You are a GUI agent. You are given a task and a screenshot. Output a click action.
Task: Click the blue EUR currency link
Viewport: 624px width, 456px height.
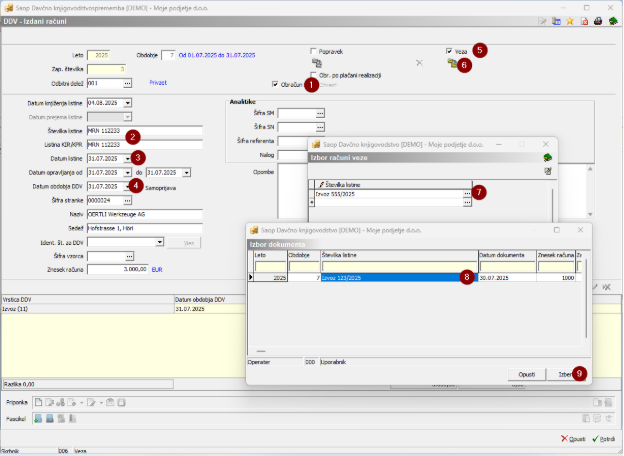[x=157, y=270]
